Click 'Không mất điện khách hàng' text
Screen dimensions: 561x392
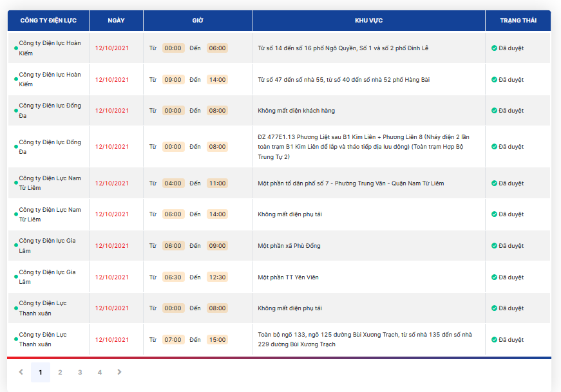pyautogui.click(x=296, y=111)
